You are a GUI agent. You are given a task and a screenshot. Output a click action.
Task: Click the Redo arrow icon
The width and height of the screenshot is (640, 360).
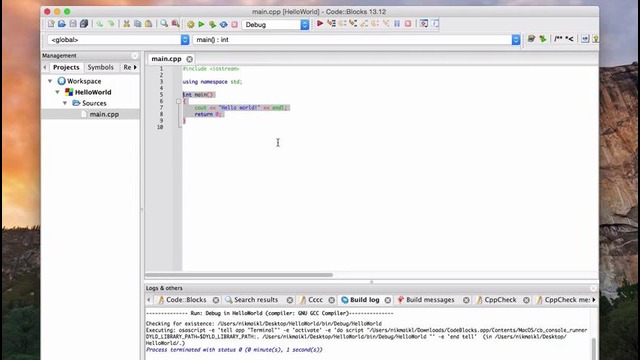click(111, 24)
